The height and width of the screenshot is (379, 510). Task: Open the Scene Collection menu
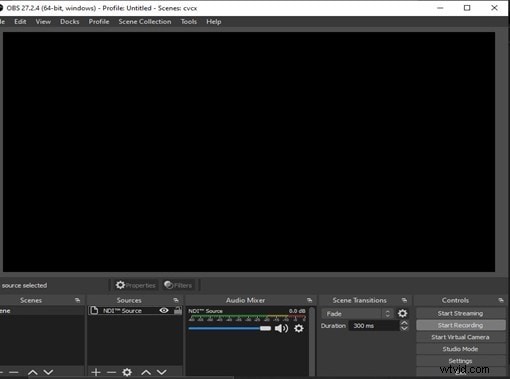pyautogui.click(x=145, y=22)
